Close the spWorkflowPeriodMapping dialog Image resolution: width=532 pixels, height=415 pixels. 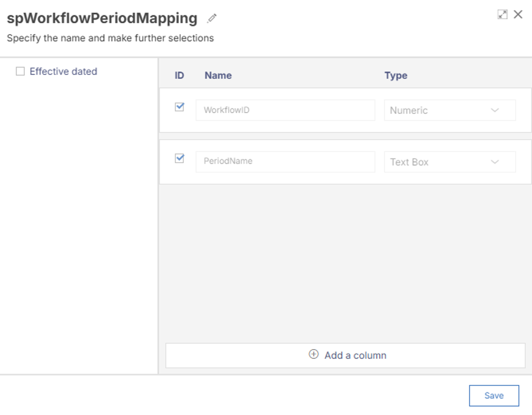click(x=518, y=14)
